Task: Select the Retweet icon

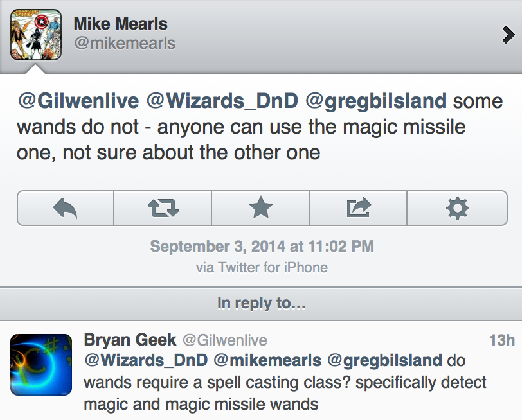Action: point(162,207)
